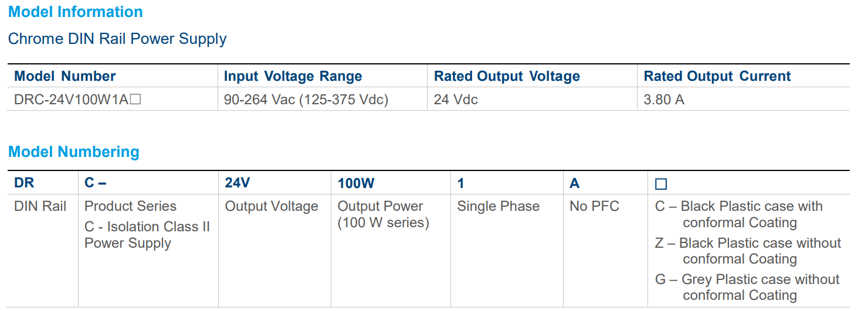
Task: Click the Product Series text
Action: 130,206
